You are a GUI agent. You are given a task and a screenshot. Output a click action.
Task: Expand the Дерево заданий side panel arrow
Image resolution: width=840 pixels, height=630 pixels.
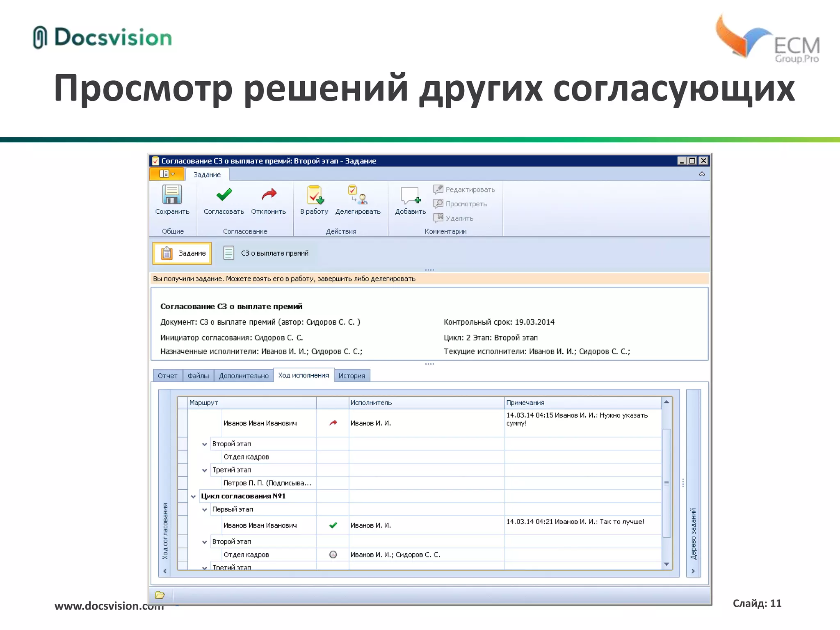tap(693, 571)
